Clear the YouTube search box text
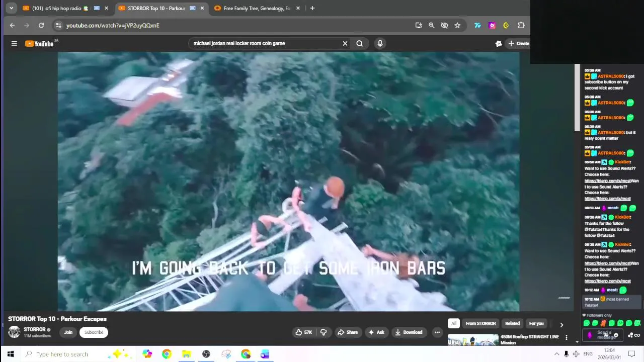This screenshot has width=644, height=362. [x=345, y=43]
